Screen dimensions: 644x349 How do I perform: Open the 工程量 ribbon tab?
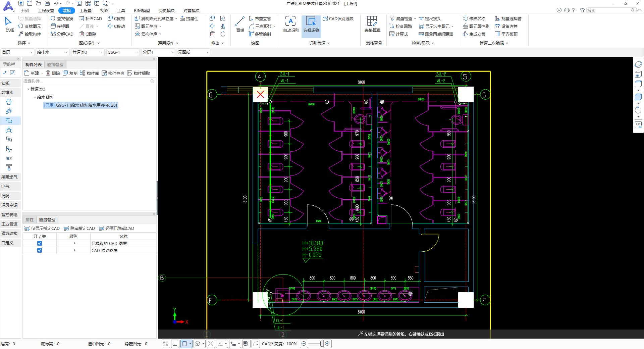tap(85, 11)
